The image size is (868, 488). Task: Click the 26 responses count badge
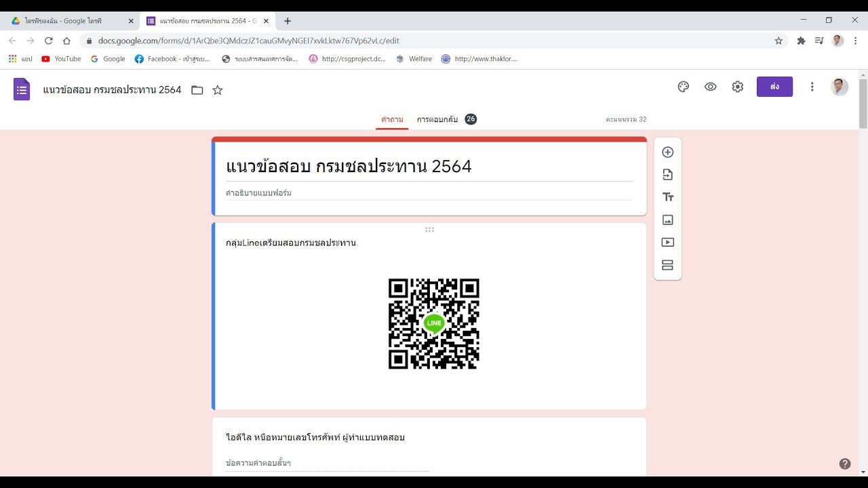click(x=471, y=119)
